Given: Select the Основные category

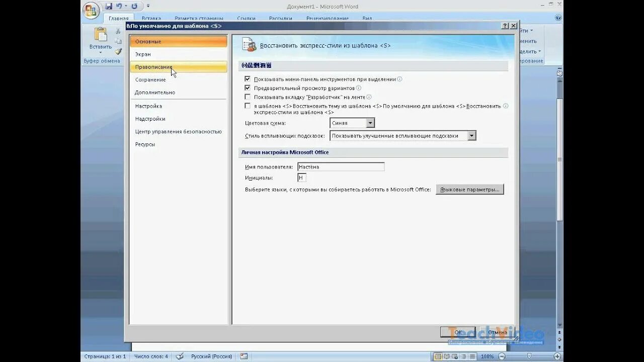Looking at the screenshot, I should [179, 41].
